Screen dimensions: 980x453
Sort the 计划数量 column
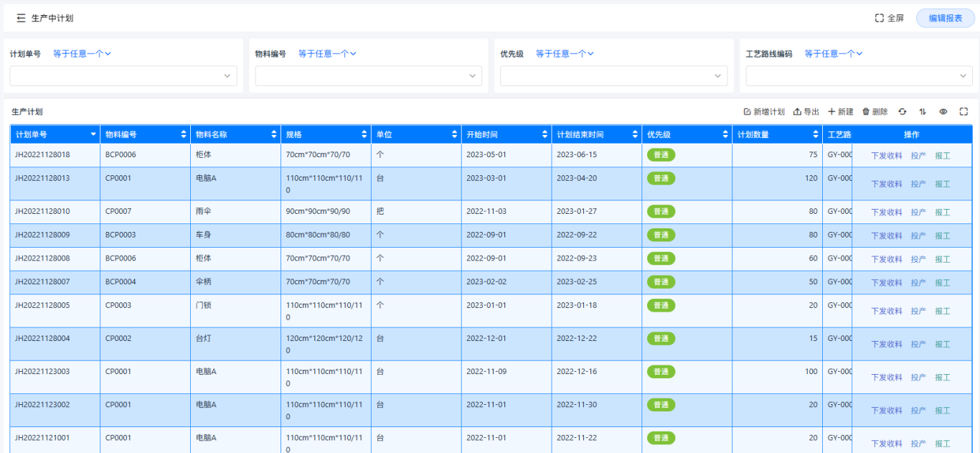[x=816, y=135]
